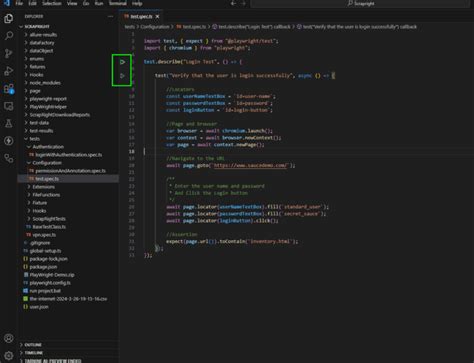This screenshot has height=363, width=474.
Task: Open global-setup.ts file
Action: 45,251
